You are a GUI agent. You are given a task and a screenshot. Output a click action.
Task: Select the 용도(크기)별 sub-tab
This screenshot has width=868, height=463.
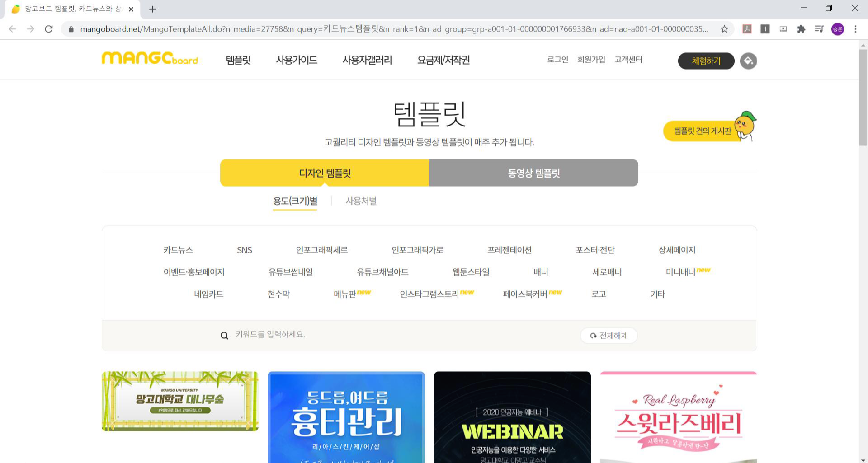point(295,201)
